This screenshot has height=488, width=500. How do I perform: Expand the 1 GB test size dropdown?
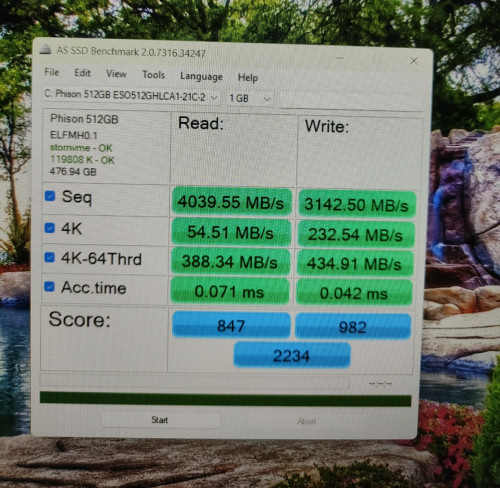pyautogui.click(x=250, y=98)
